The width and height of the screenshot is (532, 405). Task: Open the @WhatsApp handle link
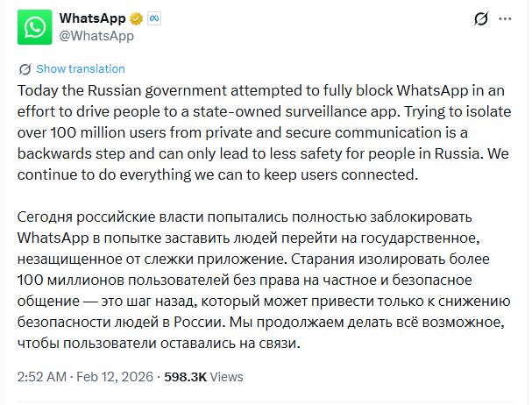pyautogui.click(x=96, y=36)
